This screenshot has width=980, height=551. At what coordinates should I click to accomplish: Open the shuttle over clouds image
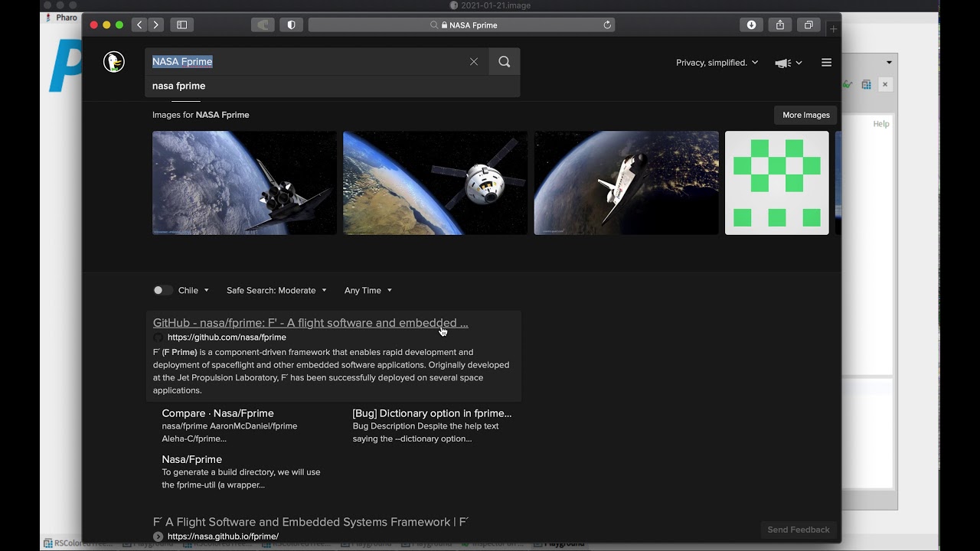coord(244,183)
